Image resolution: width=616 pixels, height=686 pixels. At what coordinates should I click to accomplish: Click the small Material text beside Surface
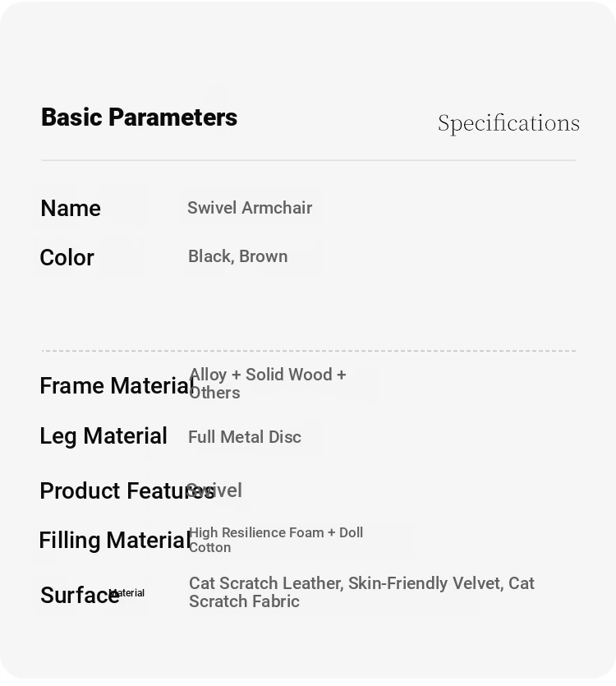click(x=126, y=593)
